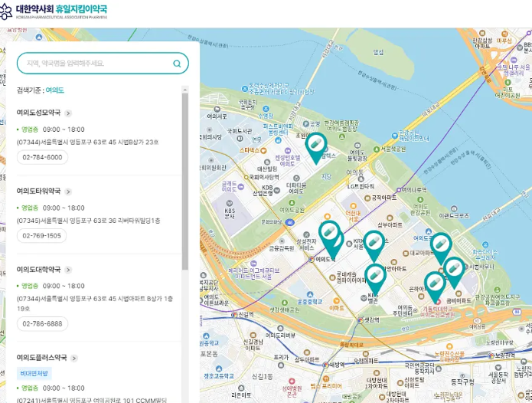Select front pharmacy pin above 여의도역
The width and height of the screenshot is (532, 403).
tap(329, 236)
